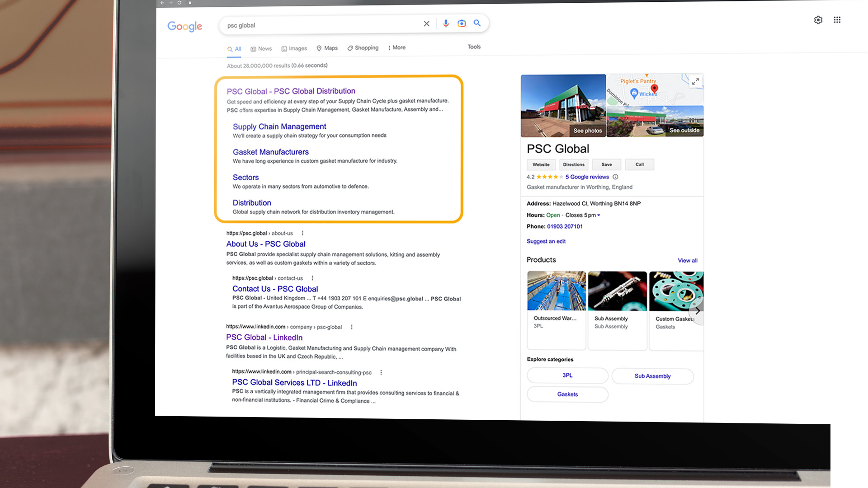Open the Distribution sitelink

point(252,203)
